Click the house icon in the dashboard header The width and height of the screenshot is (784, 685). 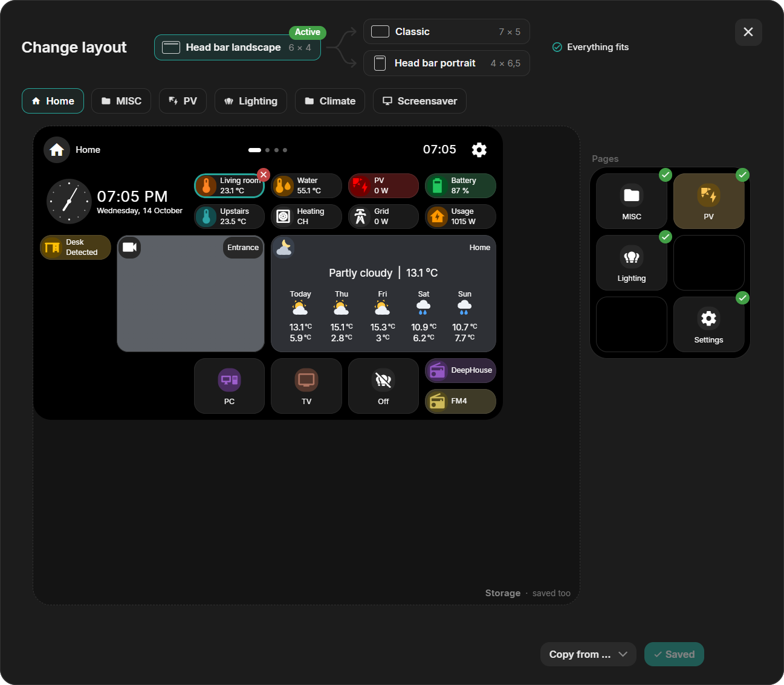coord(57,150)
